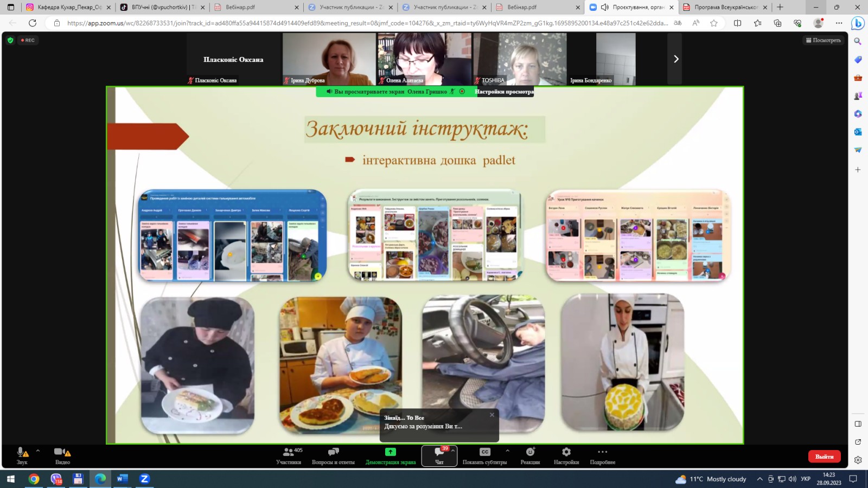Show next participants with gallery arrow
Viewport: 868px width, 488px height.
675,59
